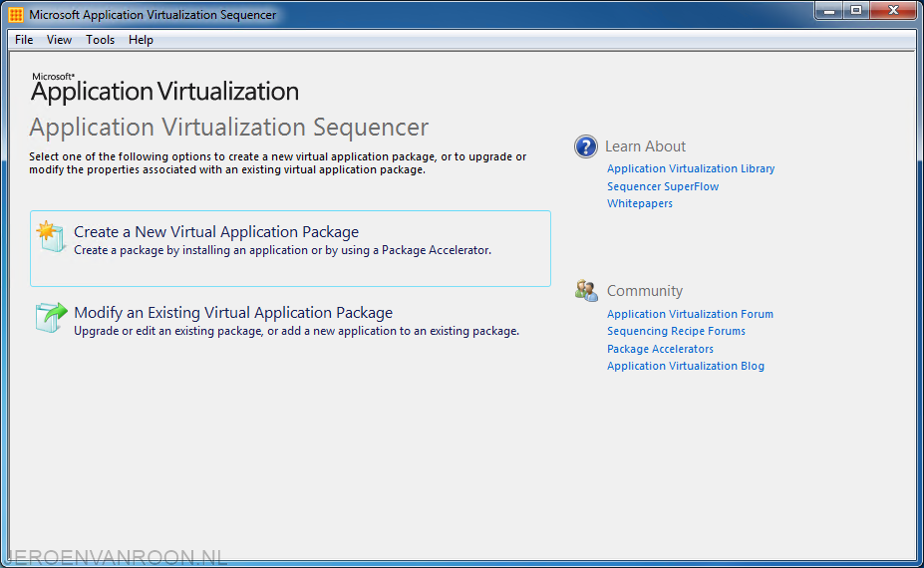Click the Application Virtualization Sequencer heading
Image resolution: width=924 pixels, height=568 pixels.
(x=228, y=128)
